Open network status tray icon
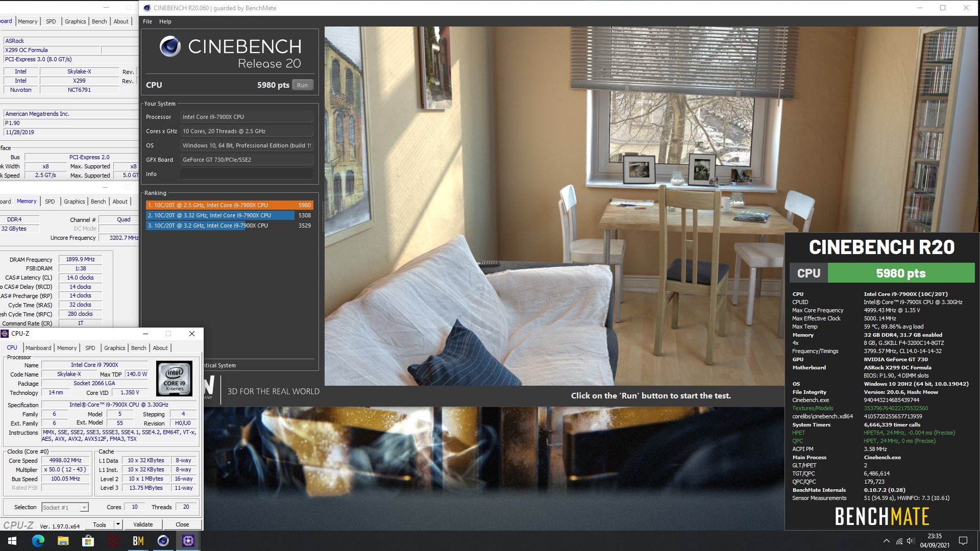The width and height of the screenshot is (980, 551). click(899, 541)
